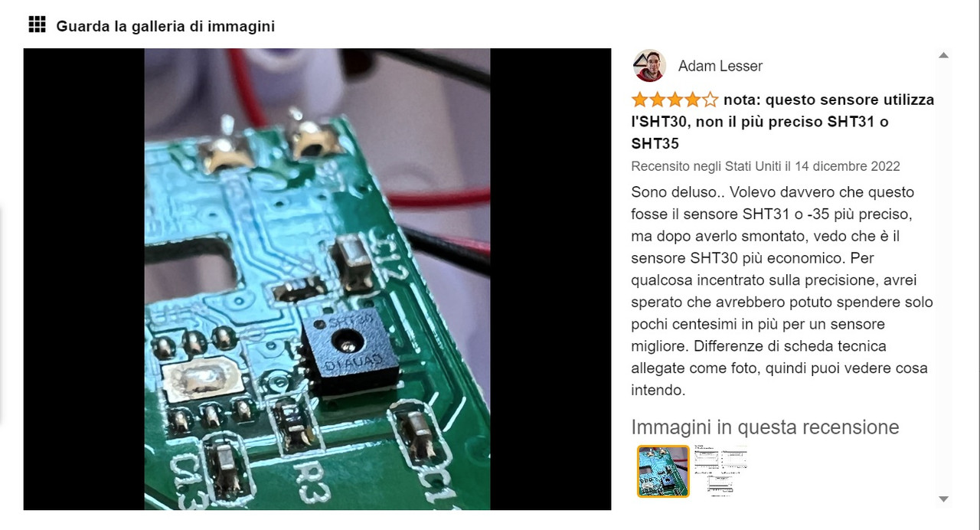Image resolution: width=980 pixels, height=530 pixels.
Task: Select the datasheet comparison thumbnail
Action: pyautogui.click(x=720, y=472)
